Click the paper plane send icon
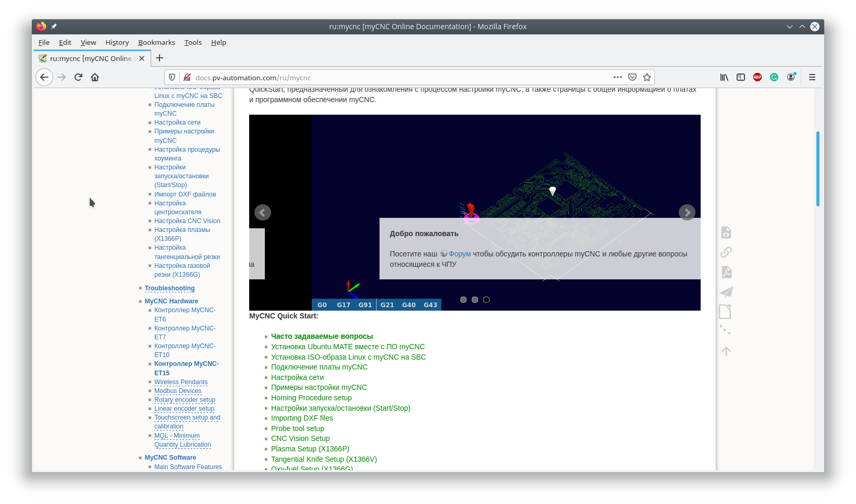 [x=726, y=292]
